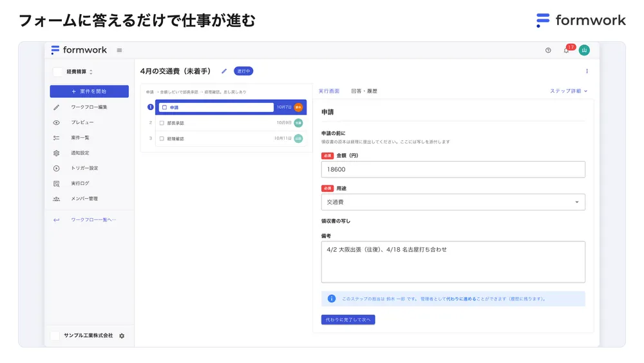
Task: Click the orange assignee avatar on 申請 row
Action: (x=299, y=107)
